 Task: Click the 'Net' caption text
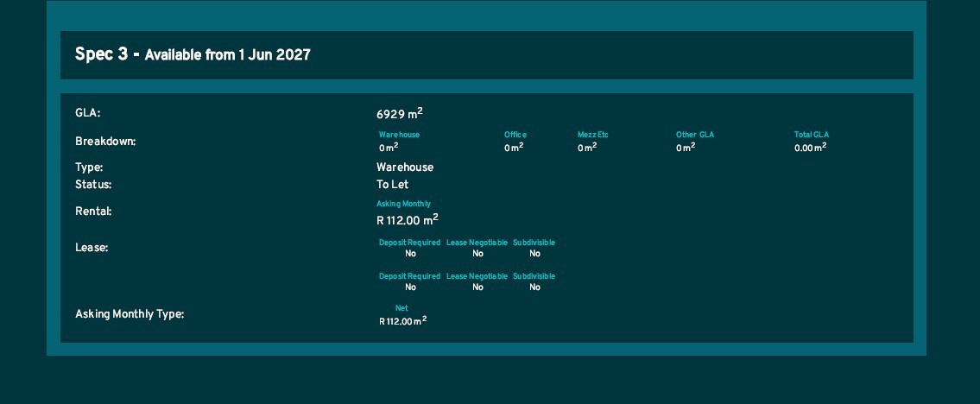click(401, 308)
